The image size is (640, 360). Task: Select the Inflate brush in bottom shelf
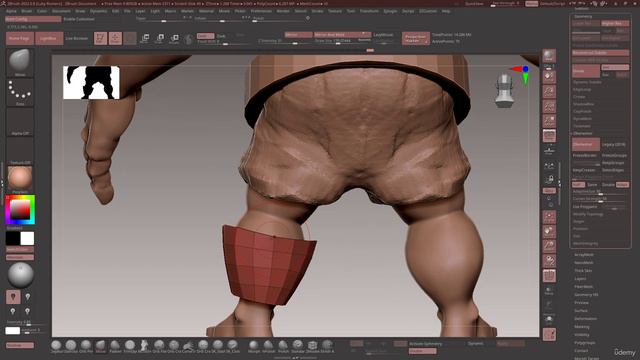(x=268, y=346)
